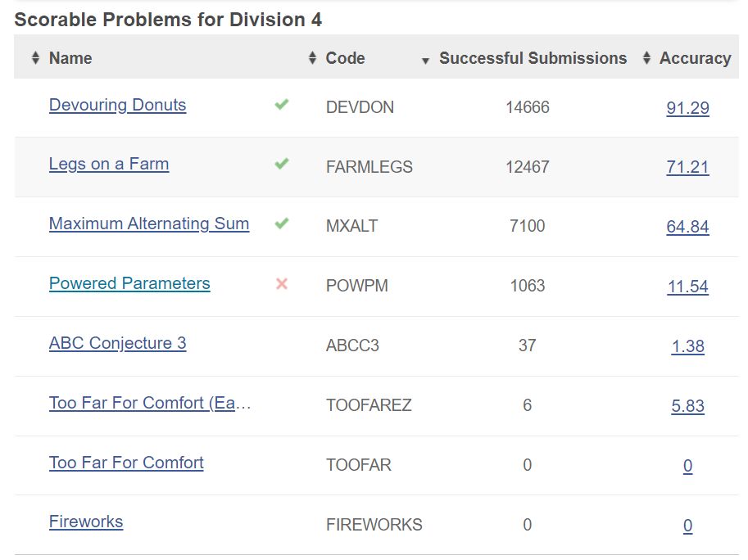Click the red X beside Powered Parameters
Viewport: 748px width, 560px height.
coord(282,284)
